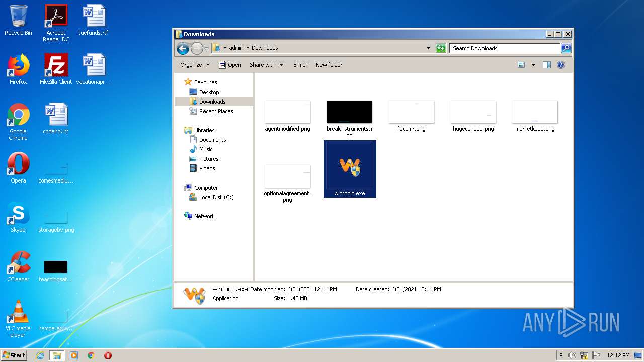Open the Start menu
Viewport: 644px width, 362px height.
(x=14, y=355)
